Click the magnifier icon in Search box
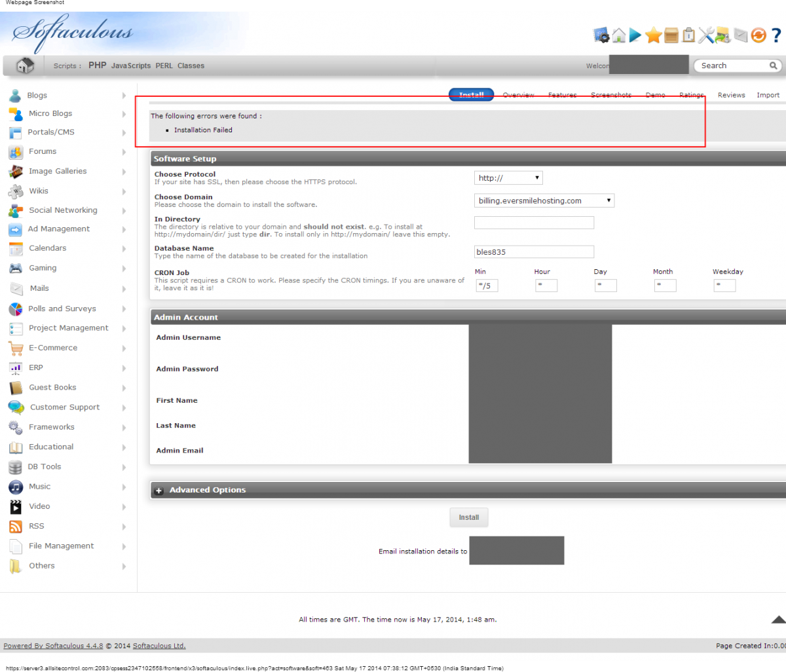 773,65
